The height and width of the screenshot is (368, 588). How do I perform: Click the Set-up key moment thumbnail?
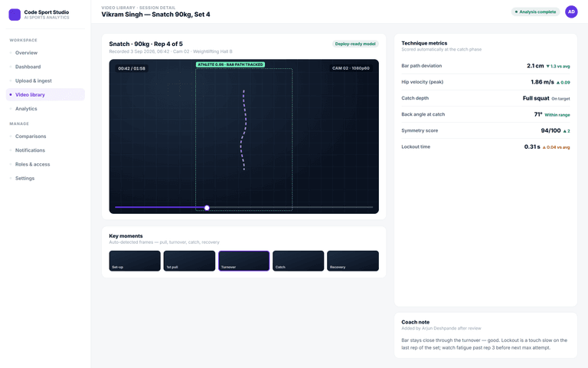135,261
